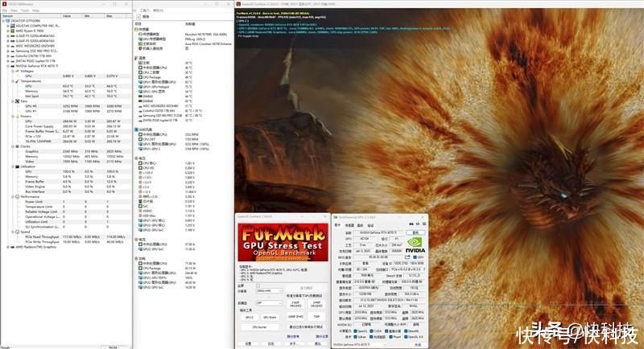Toggle the CUDA checkbox in GPU-Z

tap(372, 331)
